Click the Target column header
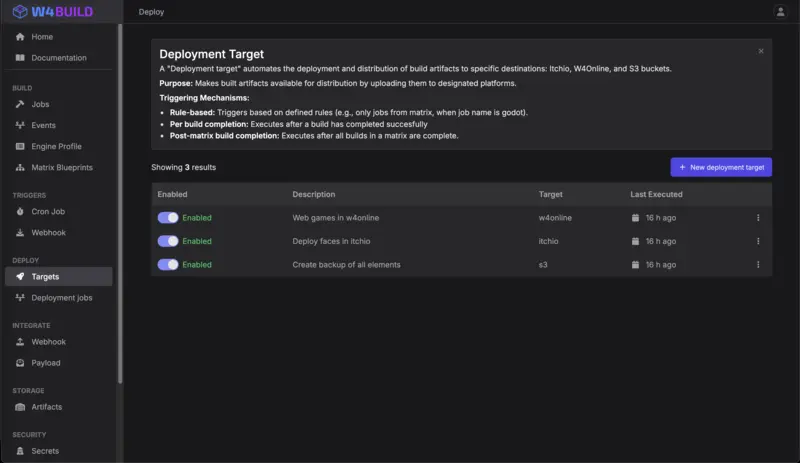Image resolution: width=800 pixels, height=463 pixels. point(551,194)
